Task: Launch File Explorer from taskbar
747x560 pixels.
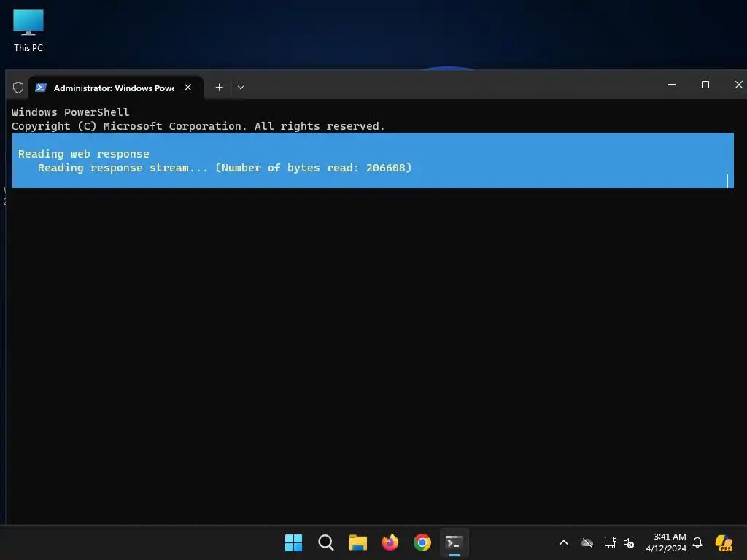Action: click(x=357, y=542)
